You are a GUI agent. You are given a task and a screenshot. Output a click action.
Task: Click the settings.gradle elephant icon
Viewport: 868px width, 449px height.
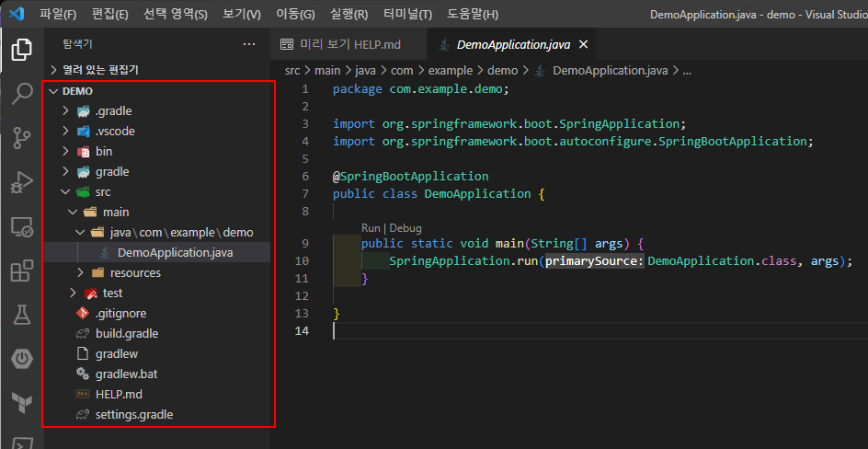(x=83, y=414)
